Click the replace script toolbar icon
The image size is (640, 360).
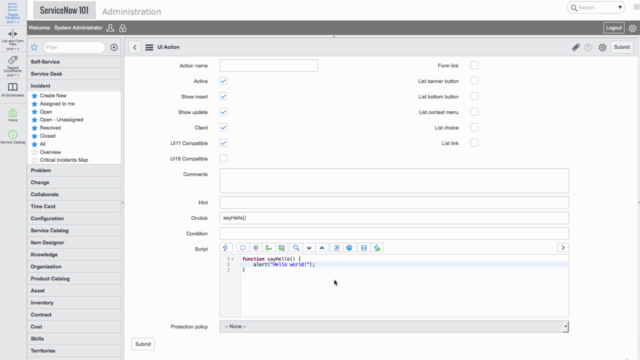pyautogui.click(x=269, y=248)
